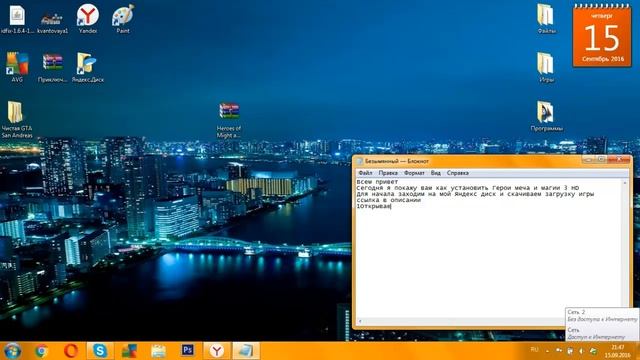Click the green tray icon beside the clock
Image resolution: width=640 pixels, height=360 pixels.
[x=593, y=351]
